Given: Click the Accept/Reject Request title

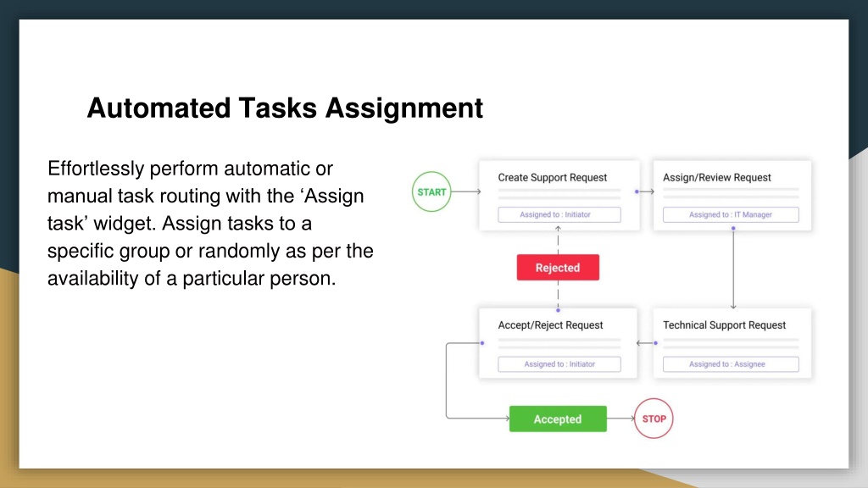Looking at the screenshot, I should pos(550,325).
